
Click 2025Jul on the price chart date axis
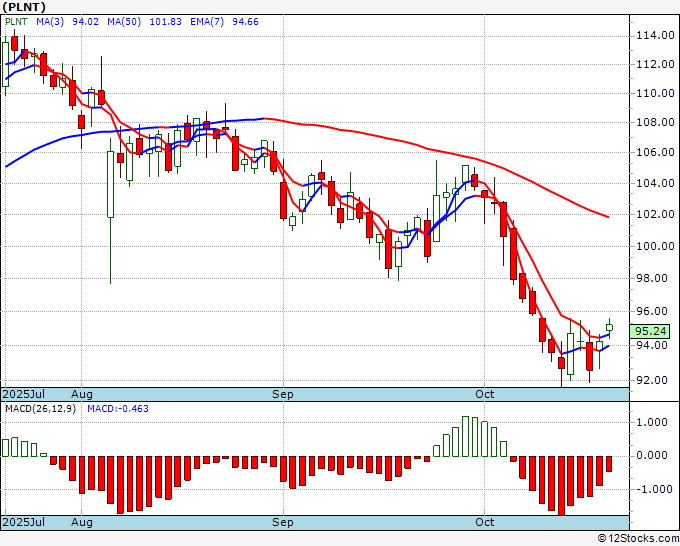click(x=23, y=394)
